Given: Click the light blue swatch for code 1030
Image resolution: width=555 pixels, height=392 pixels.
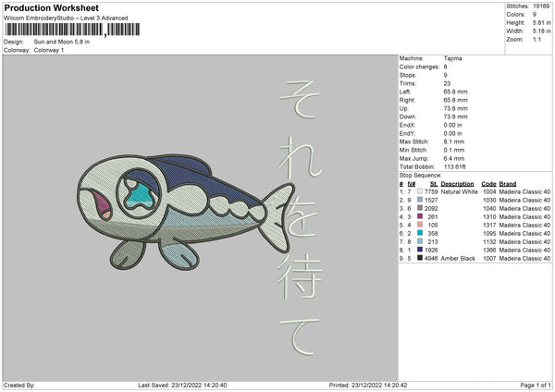Looking at the screenshot, I should (420, 200).
